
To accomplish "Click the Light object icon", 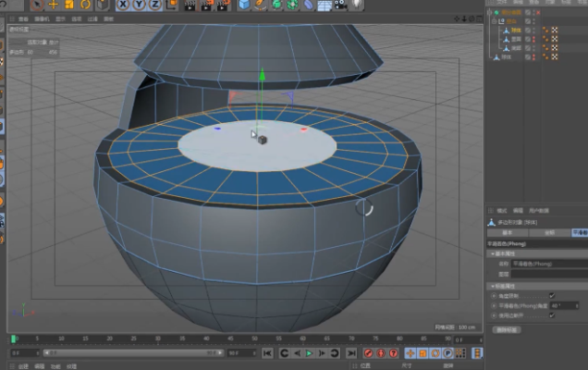I will [x=357, y=5].
